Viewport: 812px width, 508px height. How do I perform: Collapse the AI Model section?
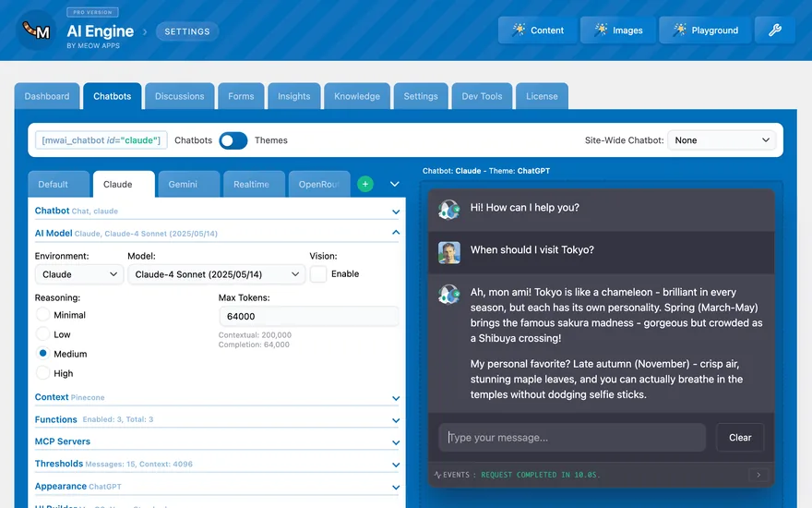(217, 234)
